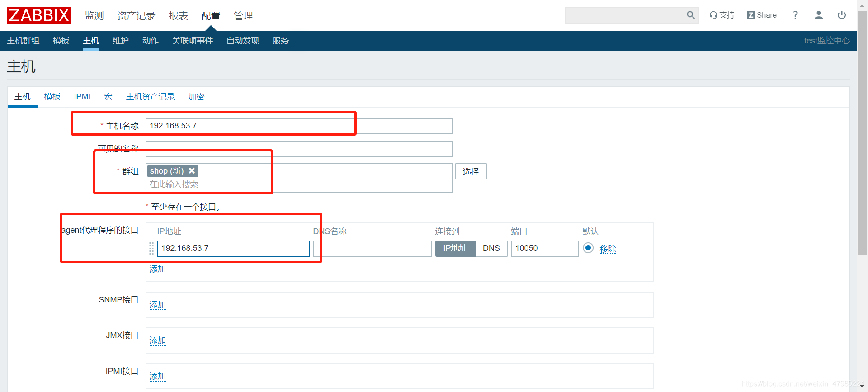Switch to the IPMI tab

tap(82, 97)
